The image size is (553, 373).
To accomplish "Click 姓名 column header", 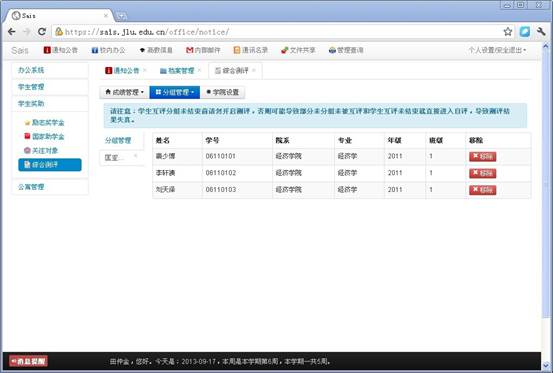I will (x=163, y=140).
